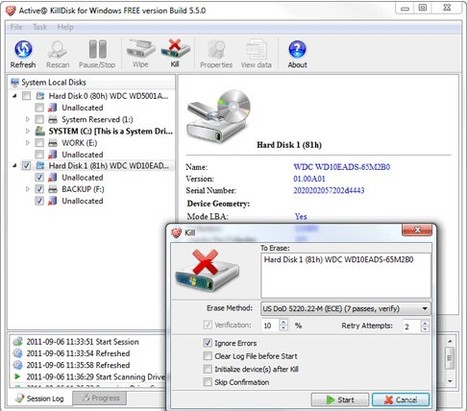Select the serial number 2020202057202d4443
The height and width of the screenshot is (411, 467).
[x=329, y=190]
